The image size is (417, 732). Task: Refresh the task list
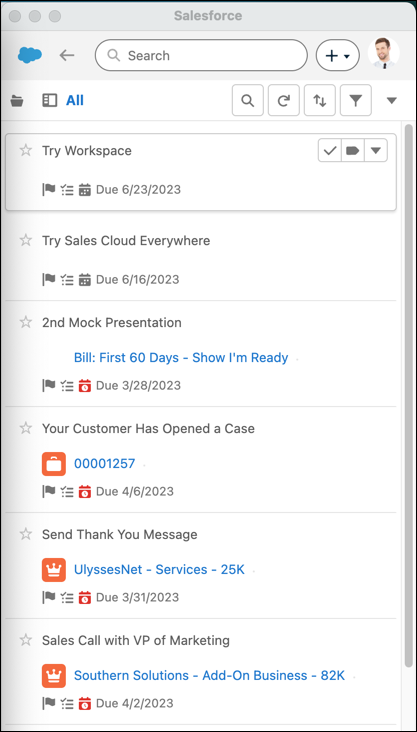click(283, 100)
